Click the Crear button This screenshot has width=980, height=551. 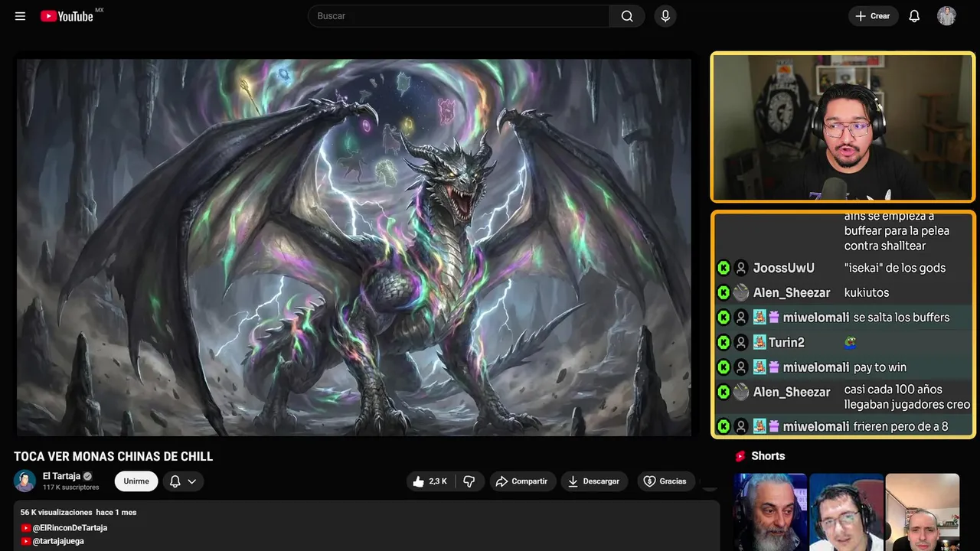[873, 16]
